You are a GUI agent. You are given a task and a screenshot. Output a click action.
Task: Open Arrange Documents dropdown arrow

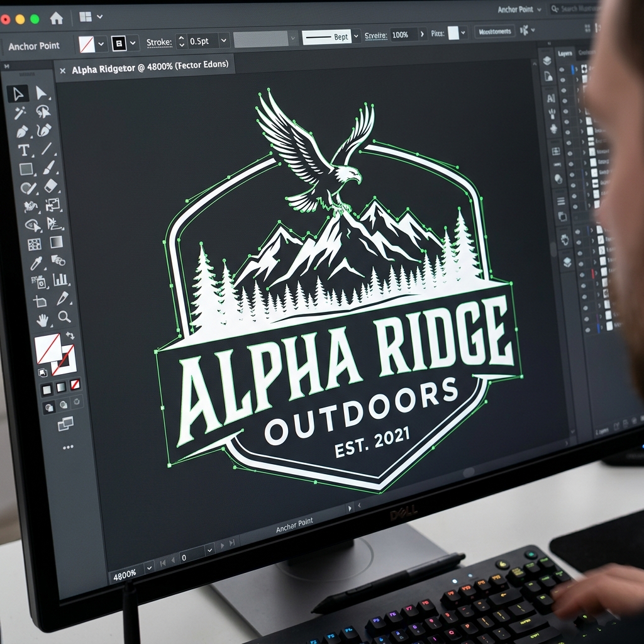click(100, 17)
